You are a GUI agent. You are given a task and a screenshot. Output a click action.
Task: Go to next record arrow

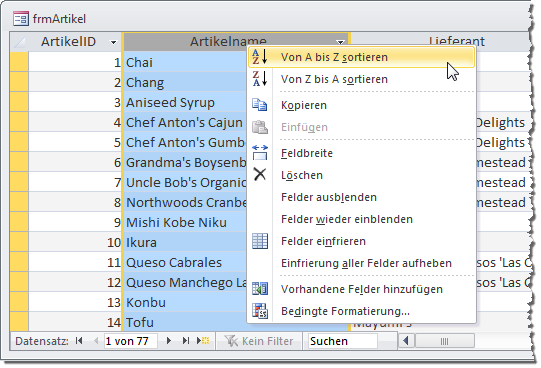pos(169,341)
